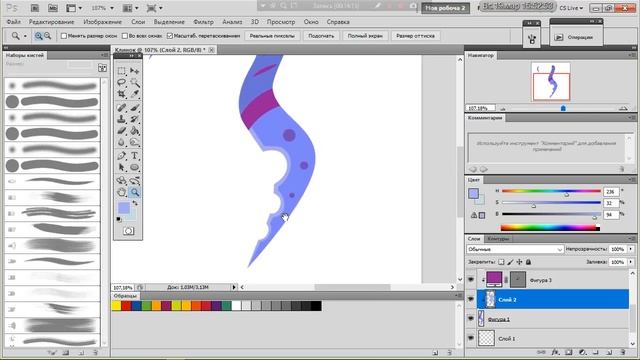
Task: Launch Bridge from application bar
Action: (35, 8)
